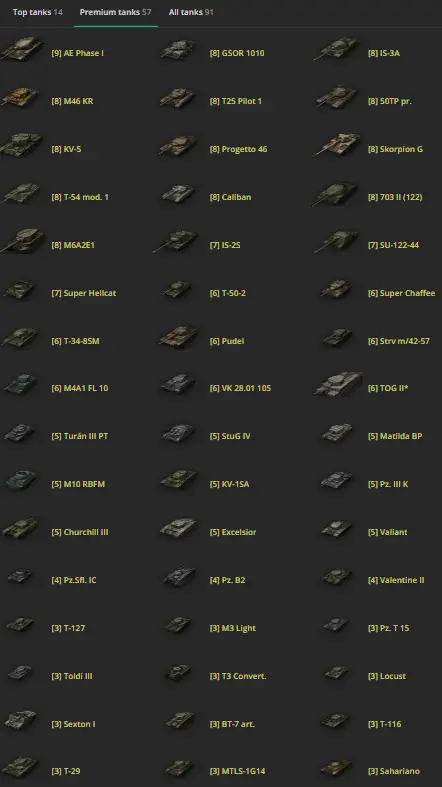Open the GSOR 1010 tank link
Screen dimensions: 442x787
click(x=237, y=53)
